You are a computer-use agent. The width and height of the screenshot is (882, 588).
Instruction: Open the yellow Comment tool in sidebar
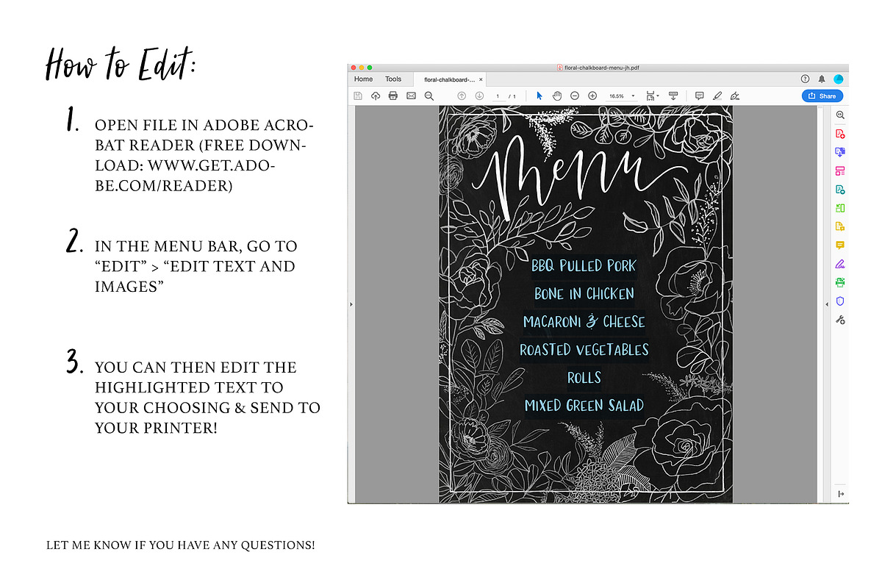tap(840, 245)
